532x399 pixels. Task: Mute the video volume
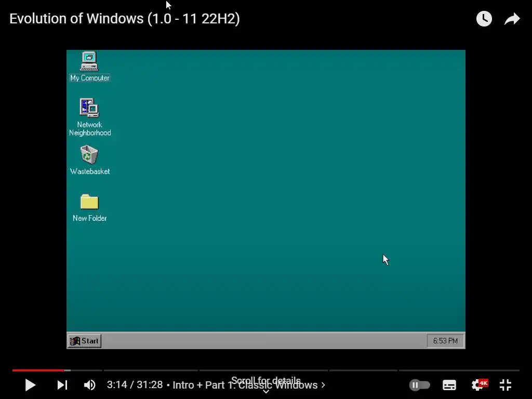90,385
